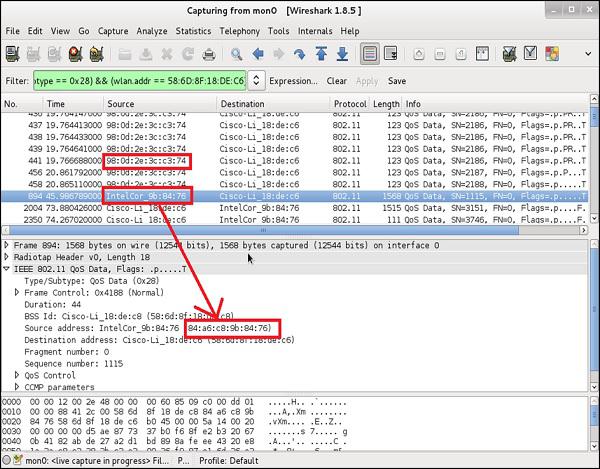Open the capture interfaces list icon
The height and width of the screenshot is (469, 600).
pos(13,54)
